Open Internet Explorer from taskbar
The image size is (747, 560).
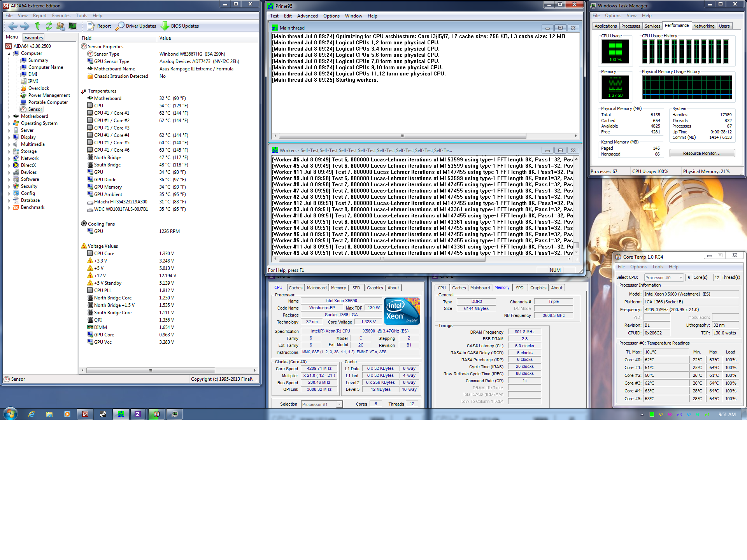point(32,414)
